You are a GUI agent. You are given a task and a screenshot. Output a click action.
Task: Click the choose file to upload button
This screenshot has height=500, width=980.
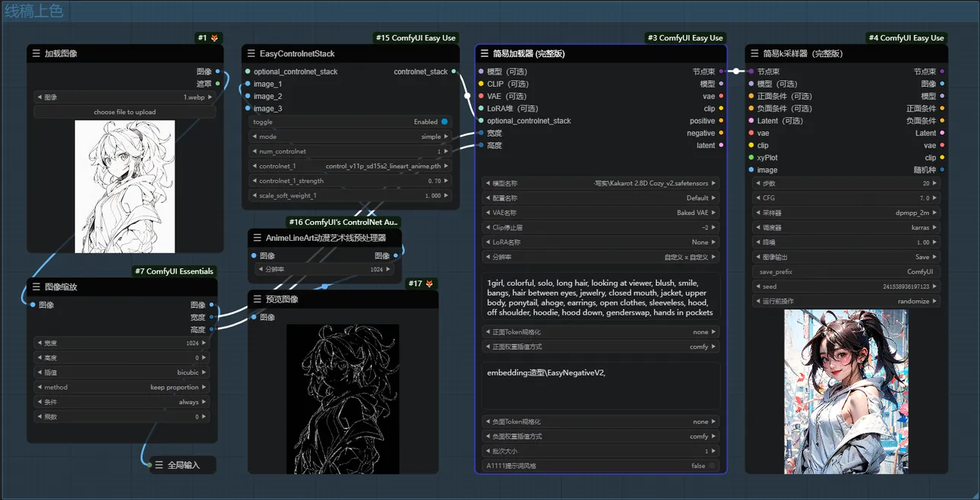125,112
